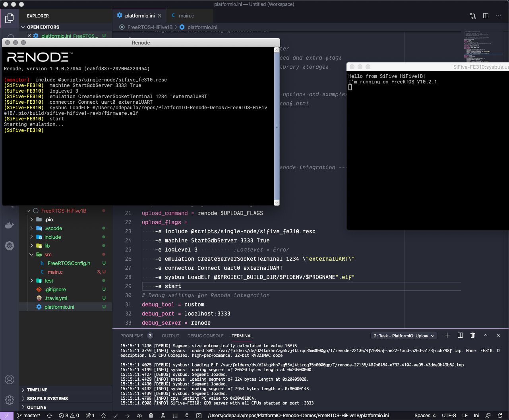Close the bottom panel
The width and height of the screenshot is (509, 420).
pos(498,335)
